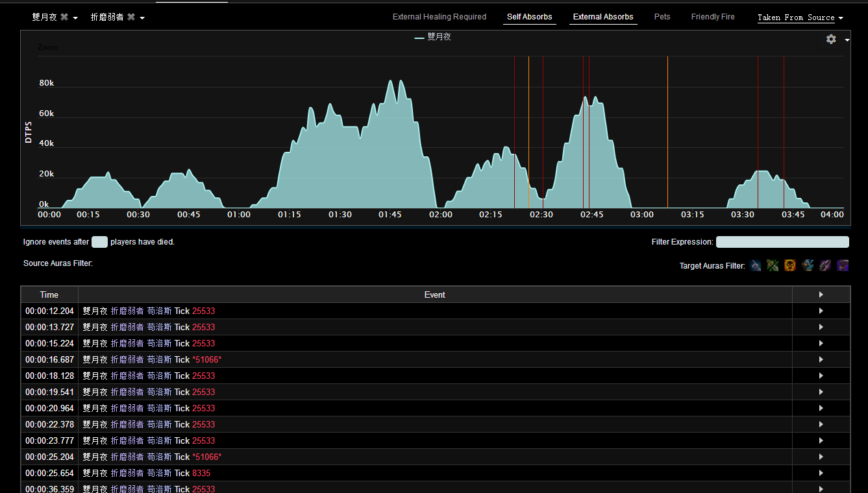
Task: Select the steel gauntlet aura filter icon
Action: 756,265
